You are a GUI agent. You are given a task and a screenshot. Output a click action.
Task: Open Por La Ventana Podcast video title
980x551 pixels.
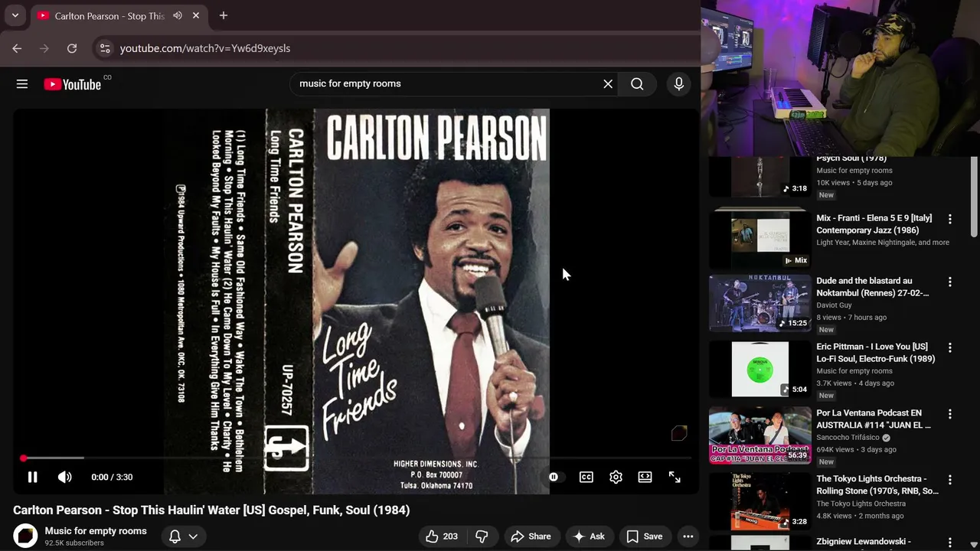pos(874,419)
